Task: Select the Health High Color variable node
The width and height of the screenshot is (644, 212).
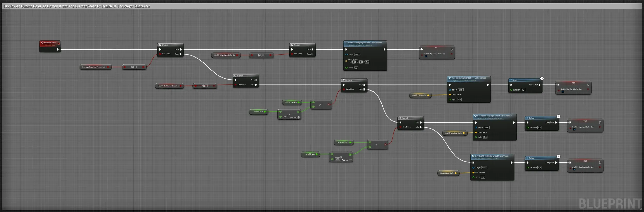Action: (x=420, y=95)
